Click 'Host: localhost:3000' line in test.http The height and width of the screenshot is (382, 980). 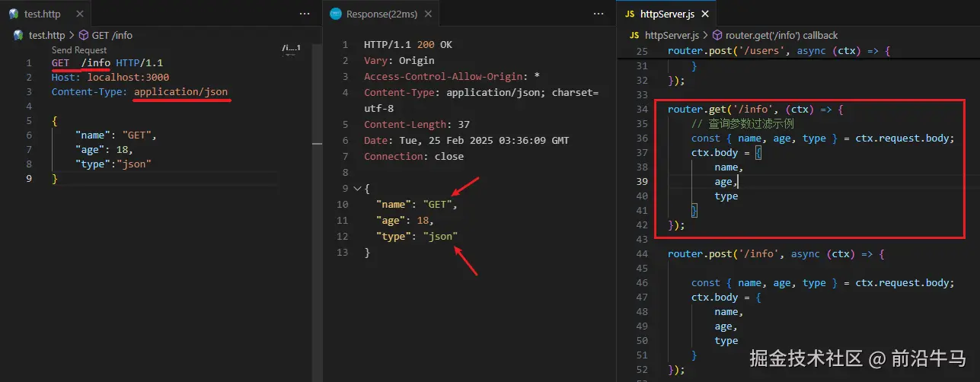[110, 77]
